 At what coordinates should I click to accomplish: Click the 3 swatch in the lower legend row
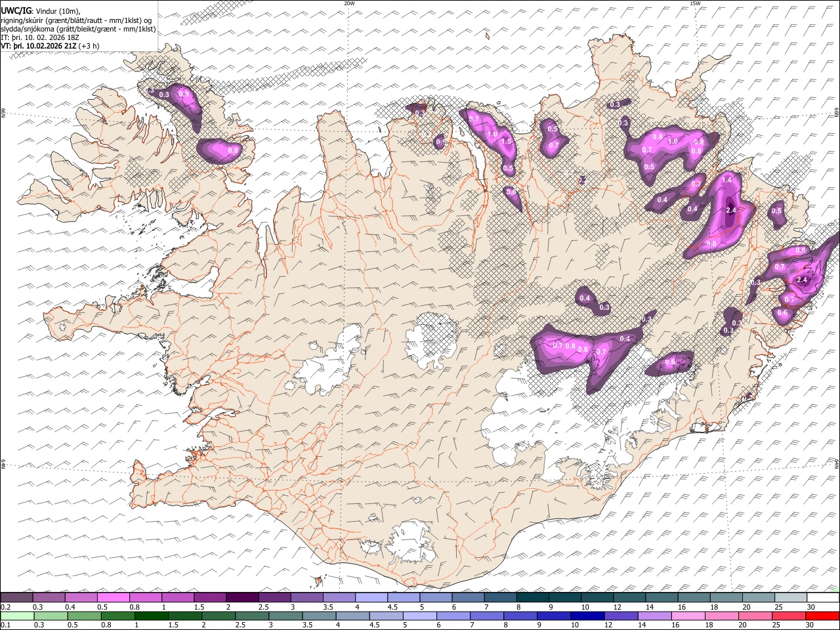[285, 616]
